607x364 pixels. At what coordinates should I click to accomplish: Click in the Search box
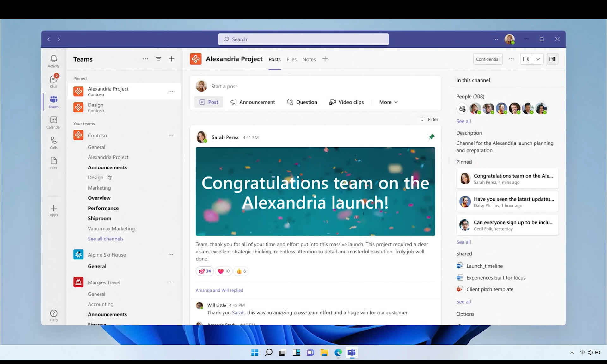tap(303, 39)
